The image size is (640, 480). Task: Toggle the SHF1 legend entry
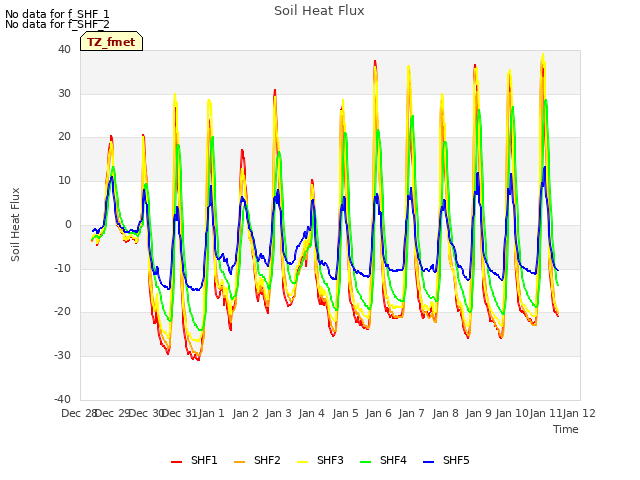tap(194, 460)
